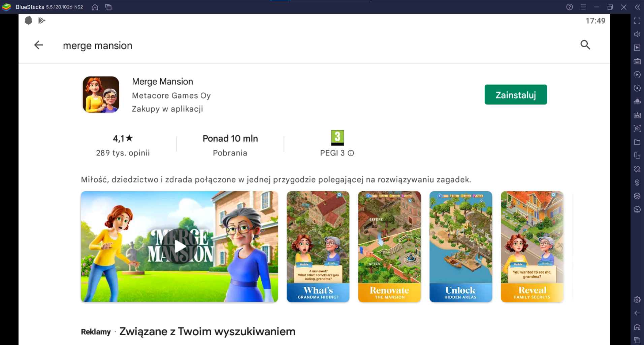Click the Metacore Games Oy developer link

click(x=171, y=95)
